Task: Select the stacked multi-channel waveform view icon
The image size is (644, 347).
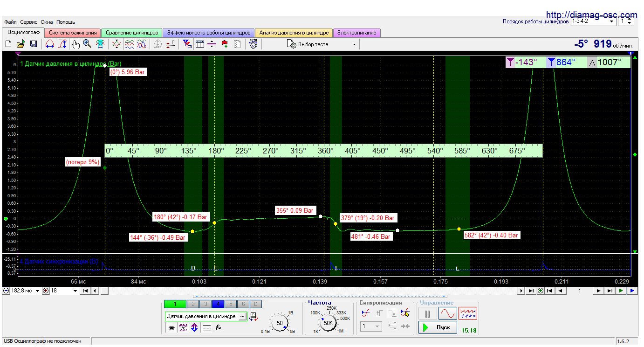Action: coord(130,44)
